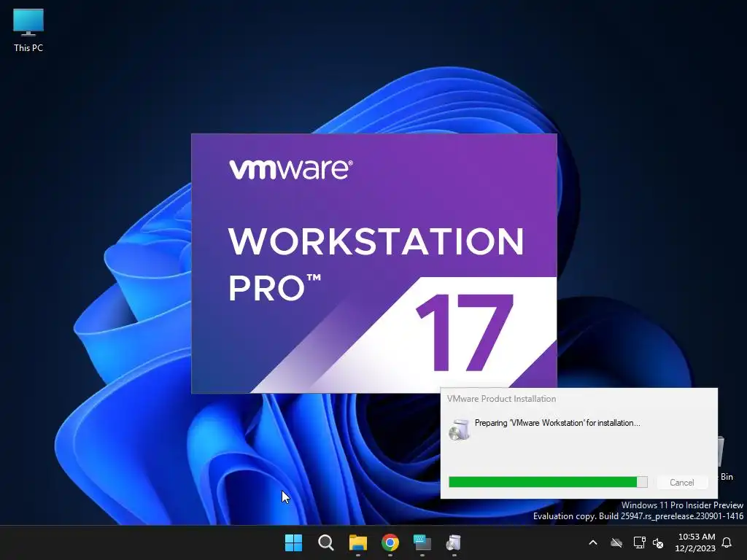Click the 'VMware Product Installation' dialog title
747x560 pixels.
pyautogui.click(x=501, y=399)
